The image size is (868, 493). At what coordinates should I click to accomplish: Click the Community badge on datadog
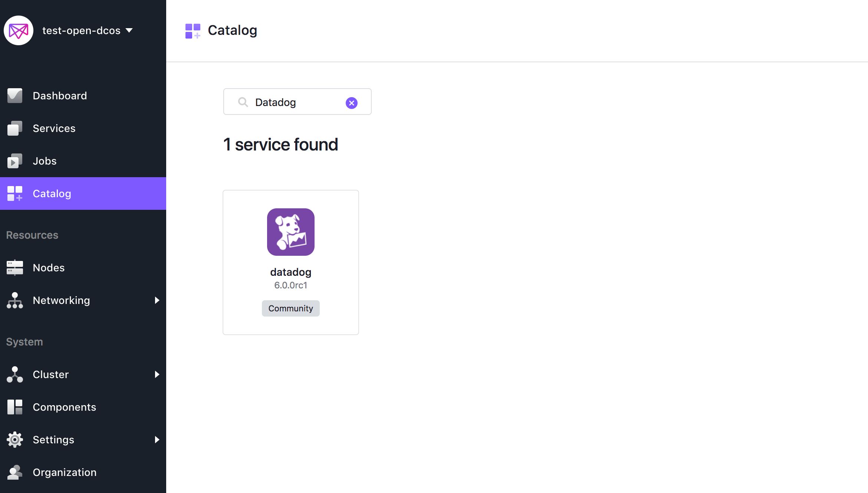click(290, 308)
